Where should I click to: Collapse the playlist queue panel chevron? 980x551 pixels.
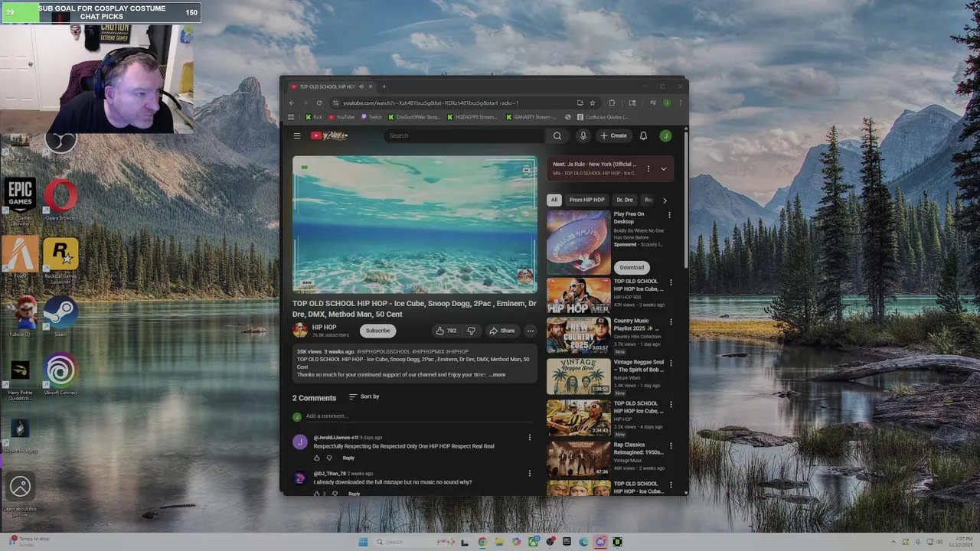point(664,168)
